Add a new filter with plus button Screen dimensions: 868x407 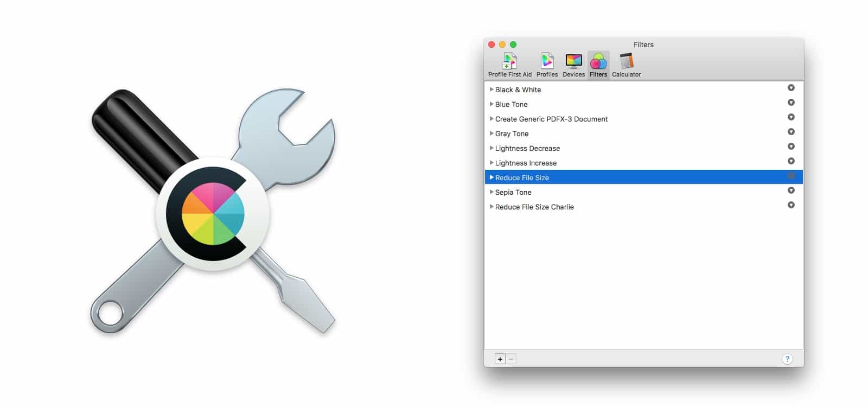tap(500, 359)
